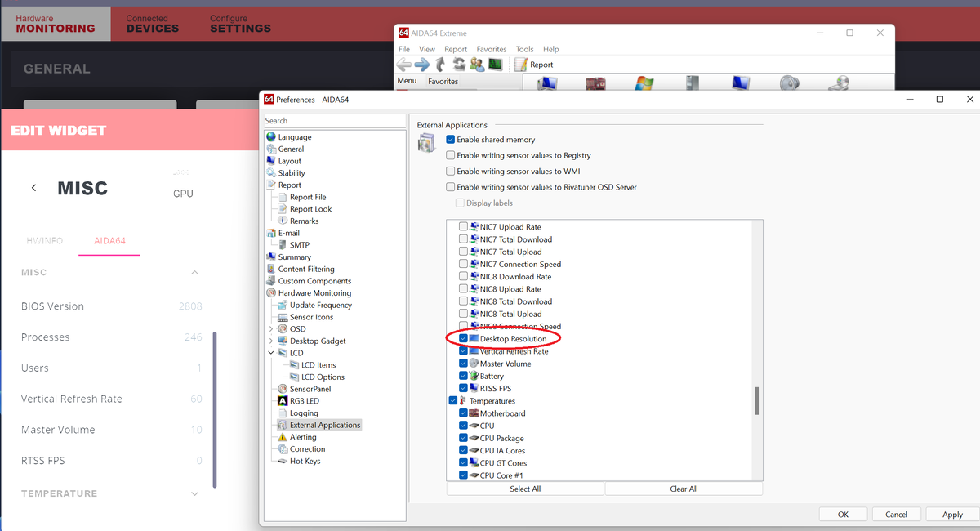Click the Search field in Preferences

(x=334, y=121)
